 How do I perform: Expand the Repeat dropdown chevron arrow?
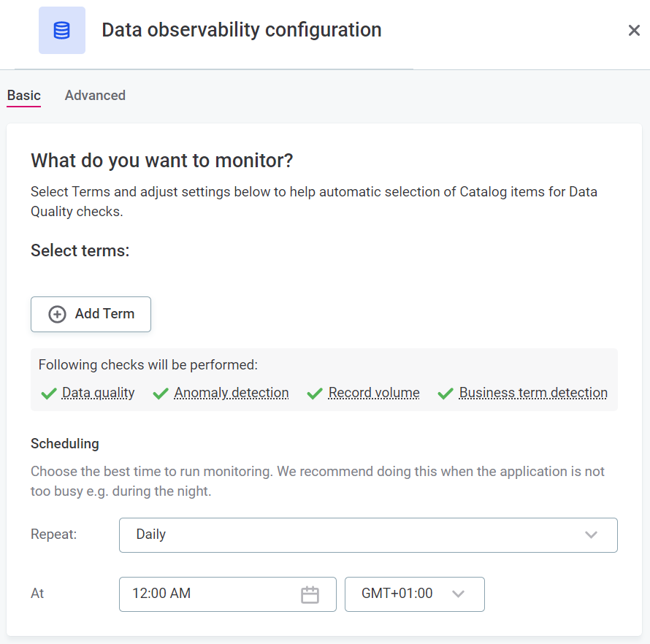(592, 535)
